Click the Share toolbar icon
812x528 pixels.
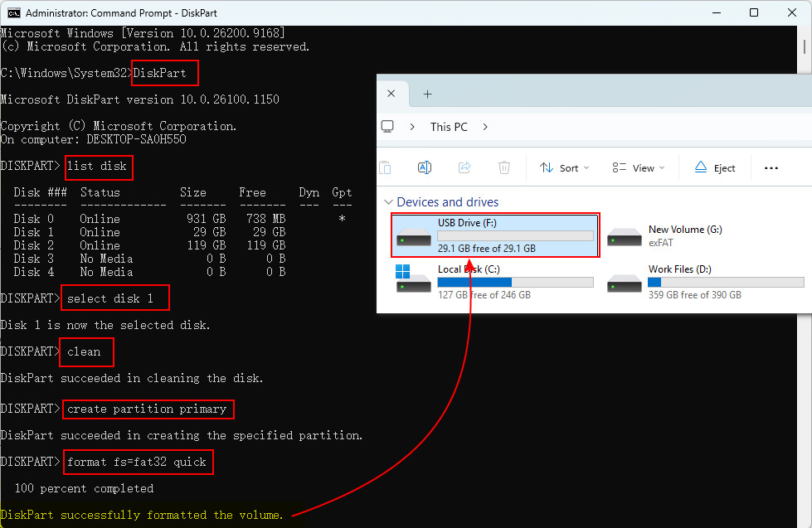pos(464,167)
